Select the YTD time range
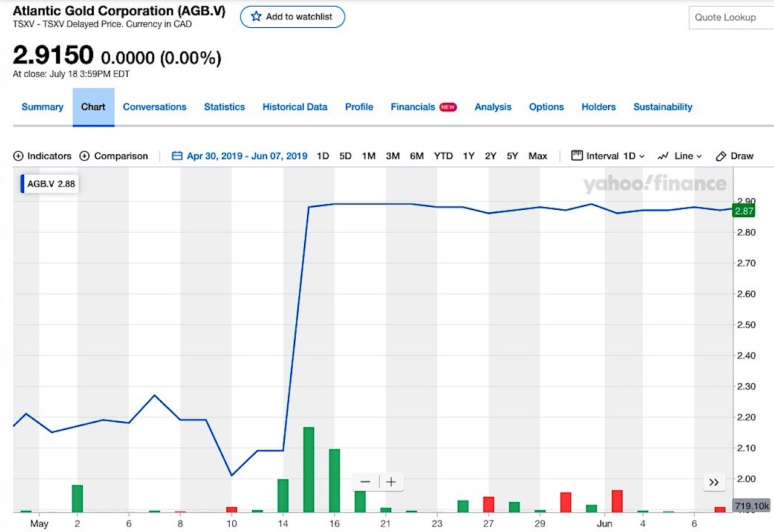This screenshot has height=532, width=774. 443,156
